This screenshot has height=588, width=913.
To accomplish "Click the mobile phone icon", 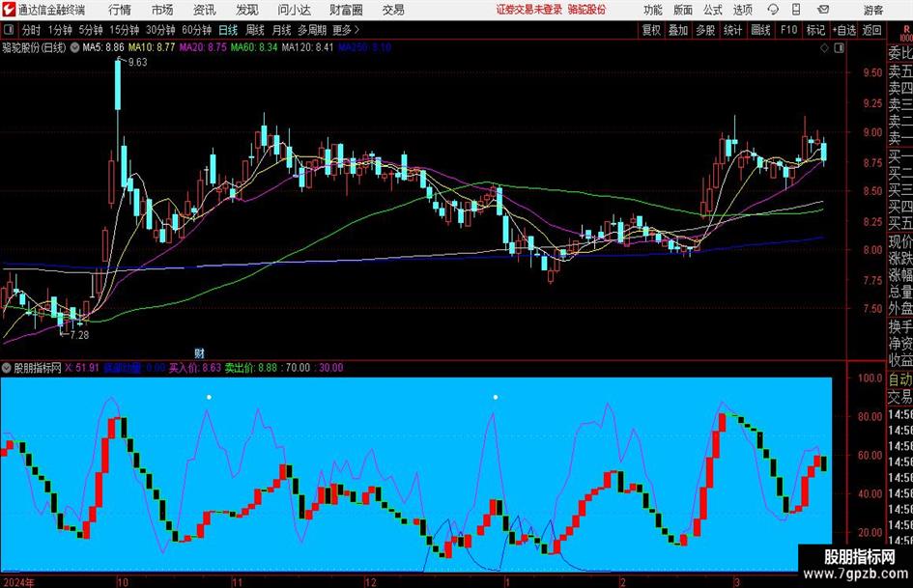I will click(x=796, y=10).
